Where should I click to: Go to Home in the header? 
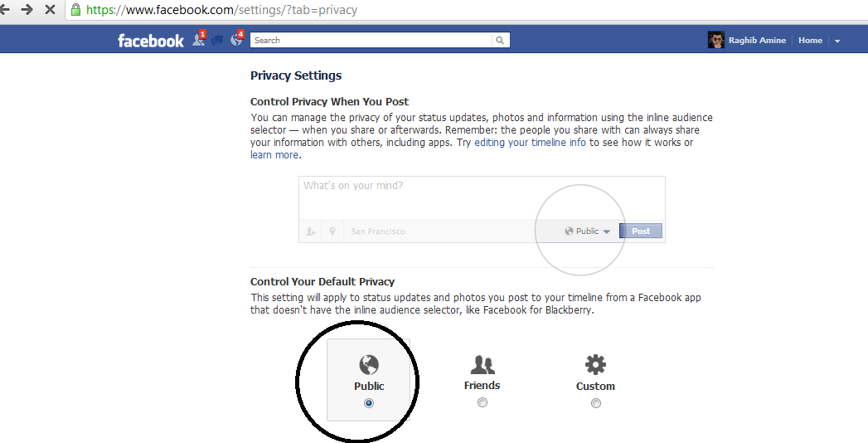810,41
